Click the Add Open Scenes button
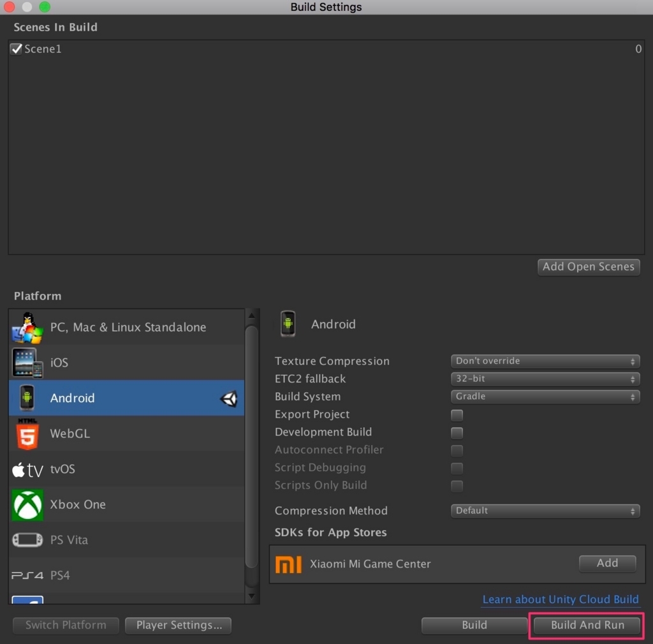This screenshot has width=653, height=644. 589,267
